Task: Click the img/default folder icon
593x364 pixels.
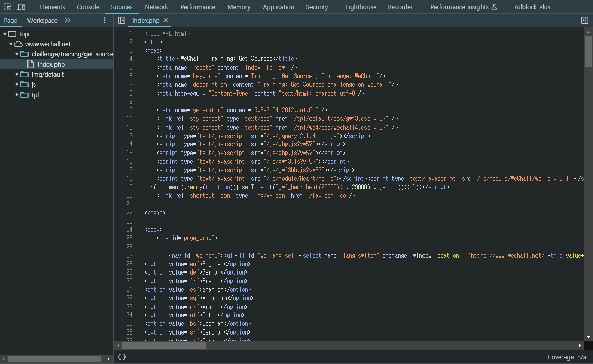Action: [24, 74]
